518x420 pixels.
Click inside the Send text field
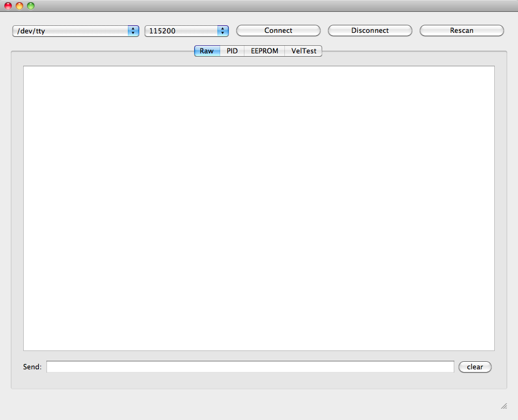click(x=250, y=367)
